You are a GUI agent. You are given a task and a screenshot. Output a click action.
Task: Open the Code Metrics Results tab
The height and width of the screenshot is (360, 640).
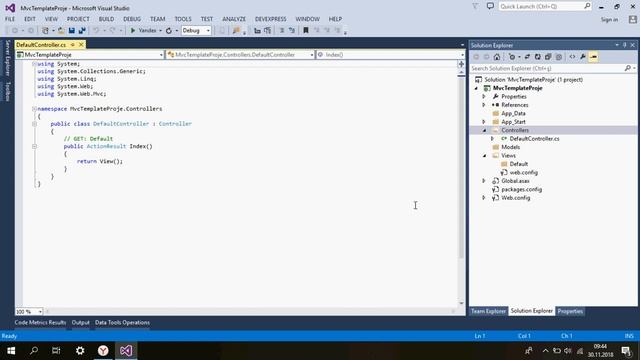point(40,322)
